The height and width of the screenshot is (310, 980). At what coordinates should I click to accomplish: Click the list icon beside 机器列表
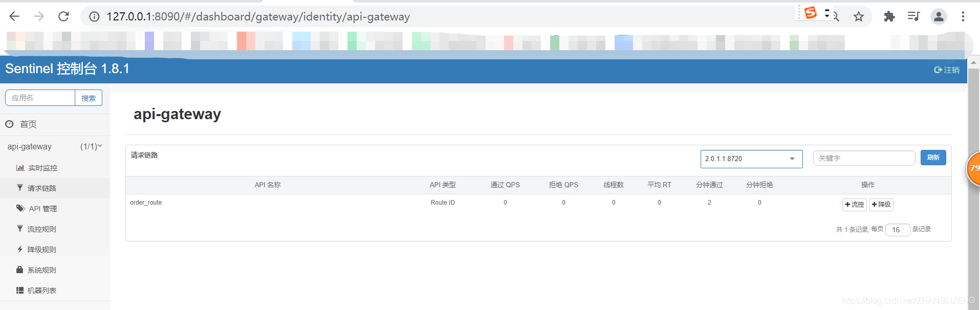[x=20, y=290]
